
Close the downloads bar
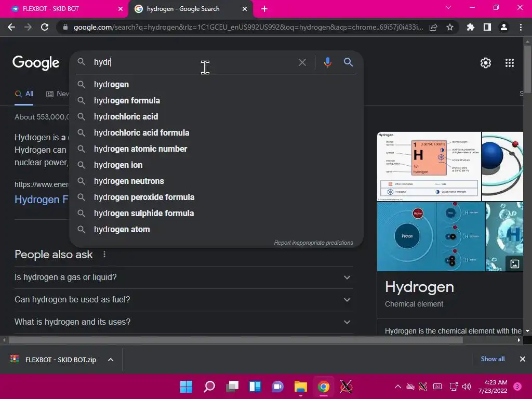(523, 359)
